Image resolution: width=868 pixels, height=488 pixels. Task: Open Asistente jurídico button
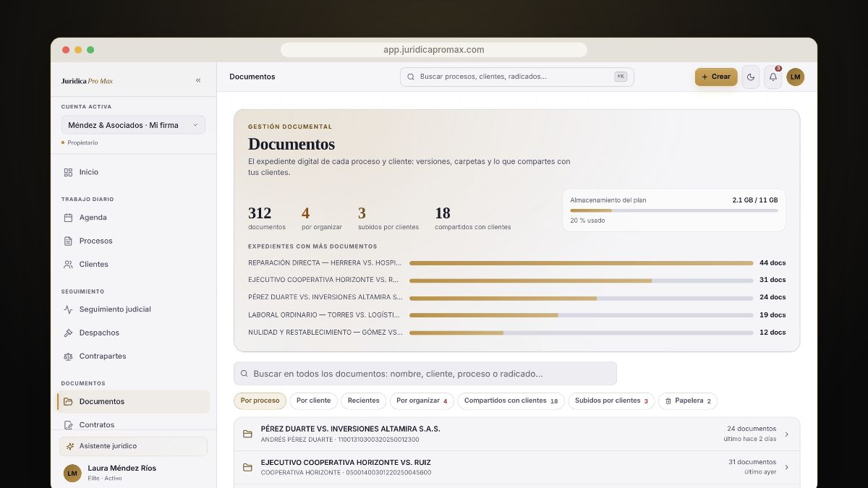click(133, 446)
